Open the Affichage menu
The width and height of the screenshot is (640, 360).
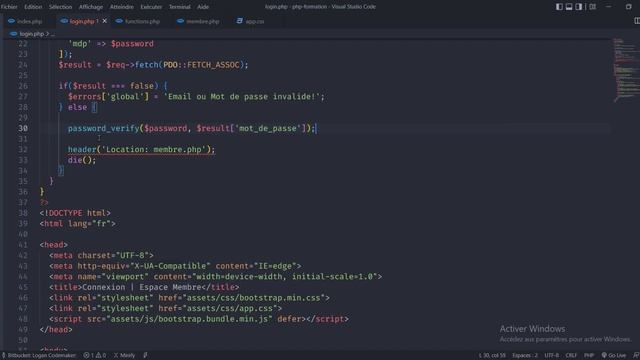click(x=91, y=7)
